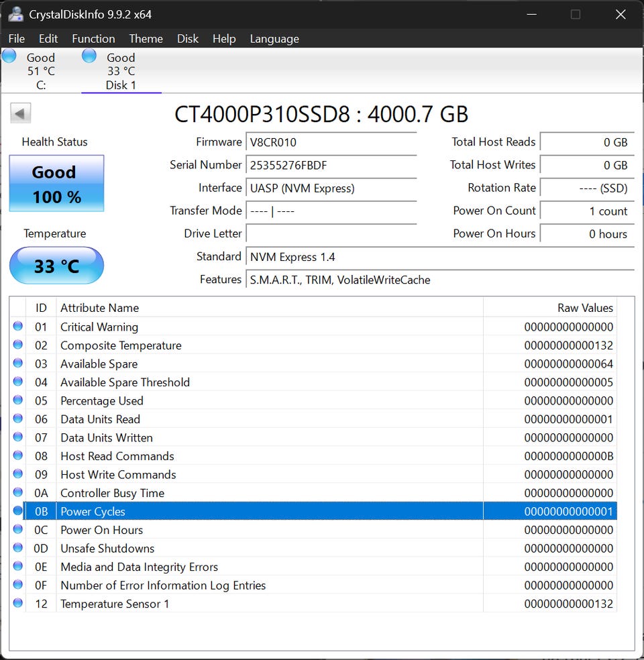Select the Data Units Read attribute name

[100, 419]
